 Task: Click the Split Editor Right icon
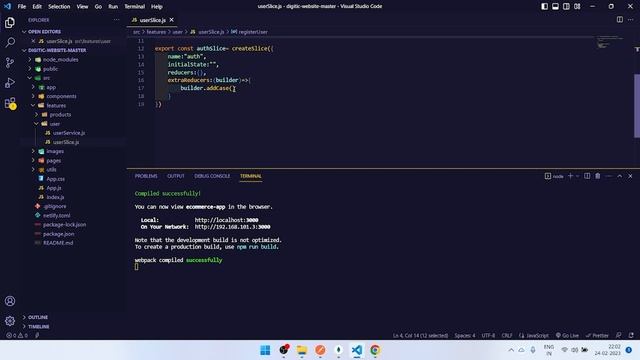(x=620, y=20)
